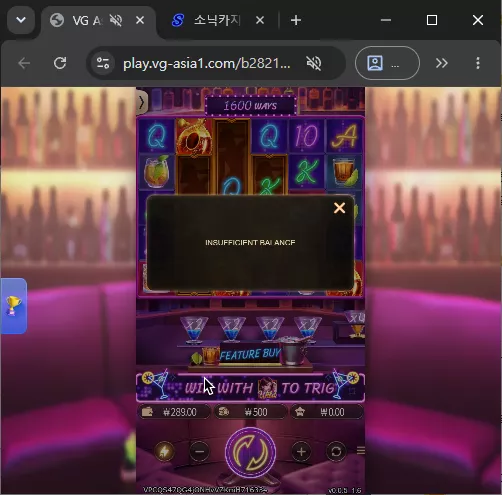502x495 pixels.
Task: Go back in the browser
Action: [x=24, y=63]
